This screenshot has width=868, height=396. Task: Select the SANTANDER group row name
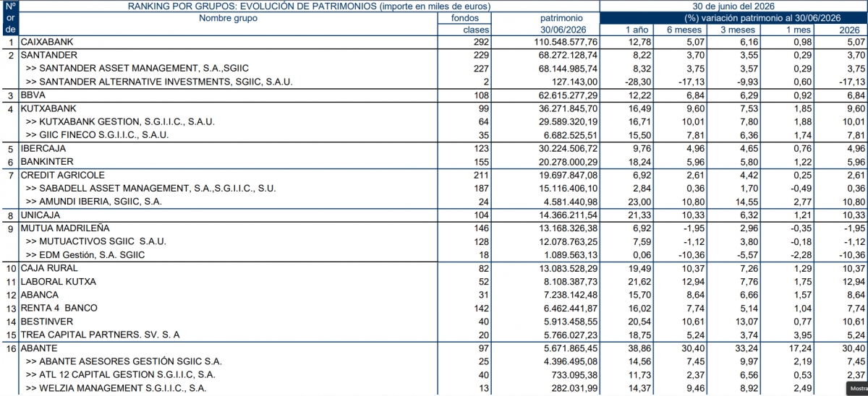pyautogui.click(x=49, y=55)
